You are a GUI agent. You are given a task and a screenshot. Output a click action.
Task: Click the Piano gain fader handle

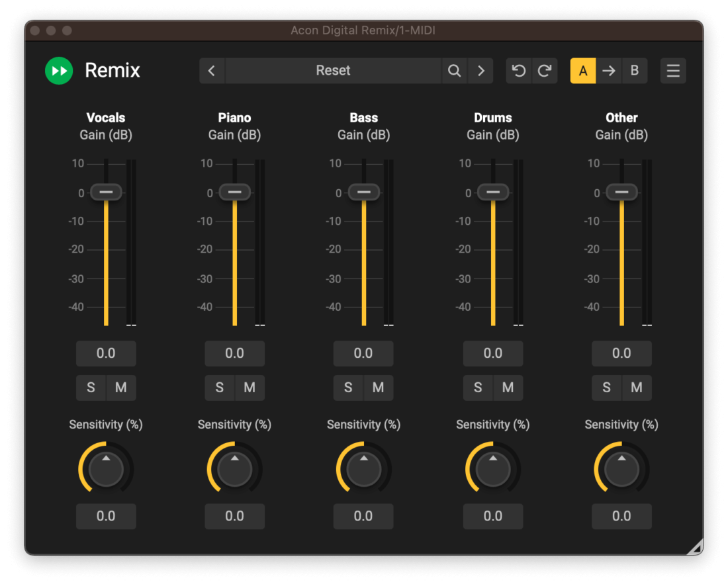click(x=234, y=192)
